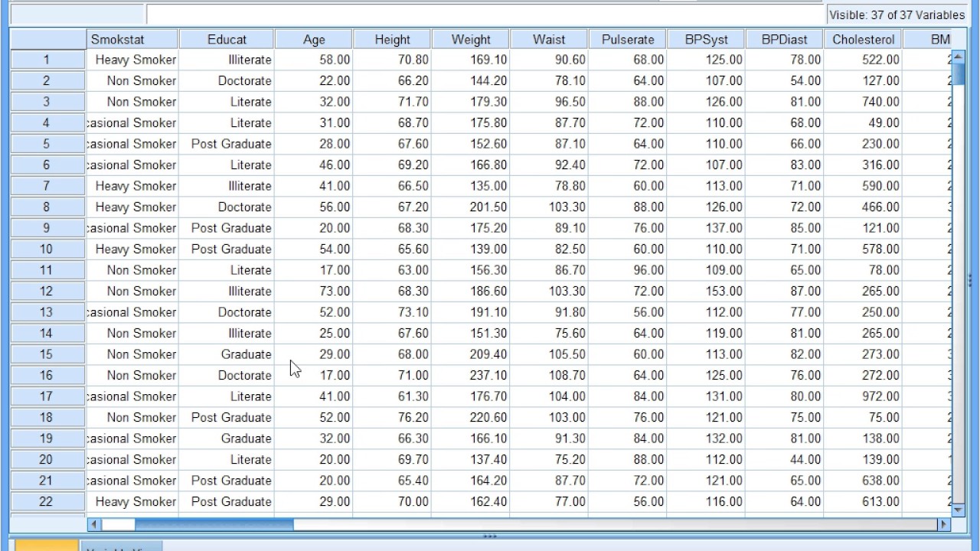
Task: Select the BPSyst column header
Action: 706,39
